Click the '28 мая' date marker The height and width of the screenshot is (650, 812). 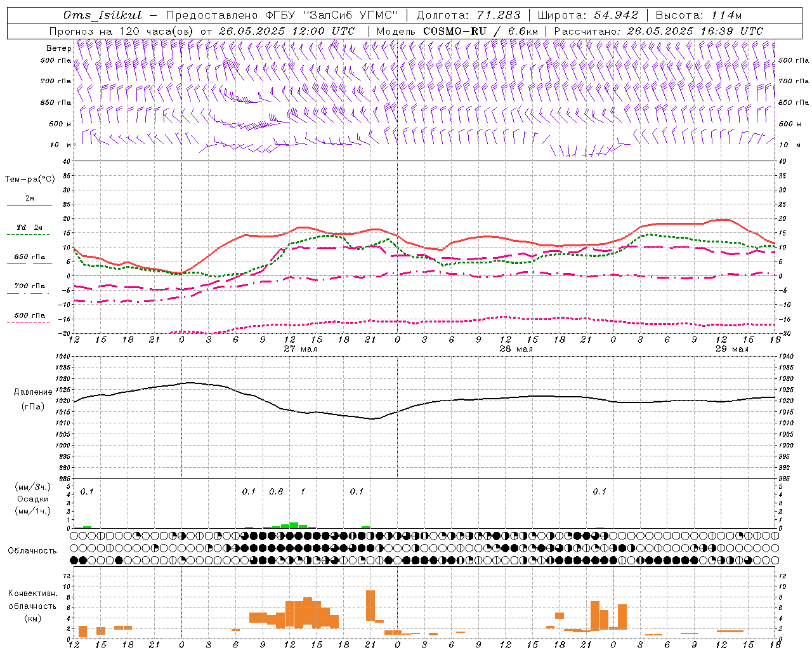click(x=516, y=348)
